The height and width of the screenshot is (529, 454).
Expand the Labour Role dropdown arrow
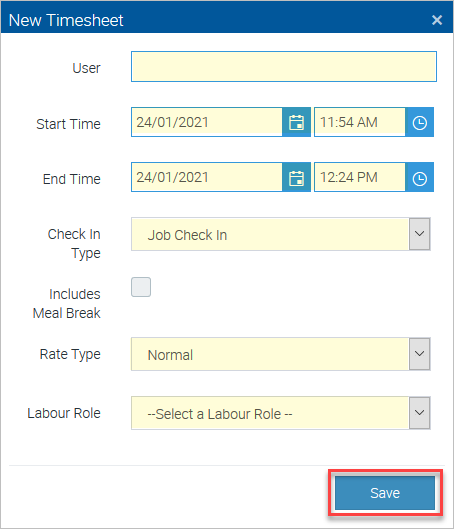click(420, 413)
